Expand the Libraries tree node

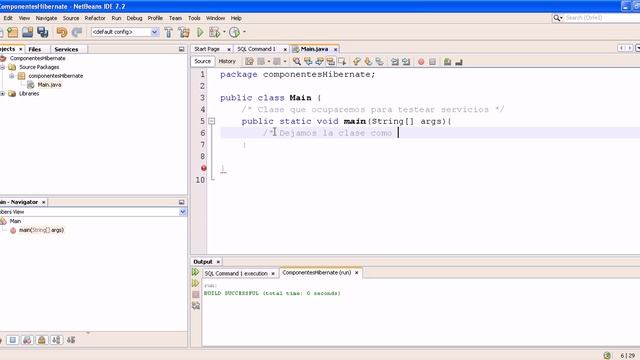2,93
